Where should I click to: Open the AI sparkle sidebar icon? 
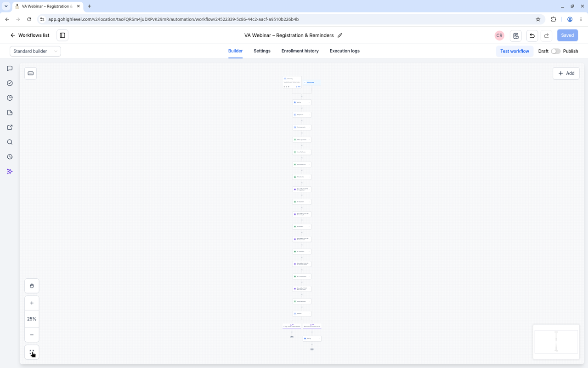[x=10, y=172]
